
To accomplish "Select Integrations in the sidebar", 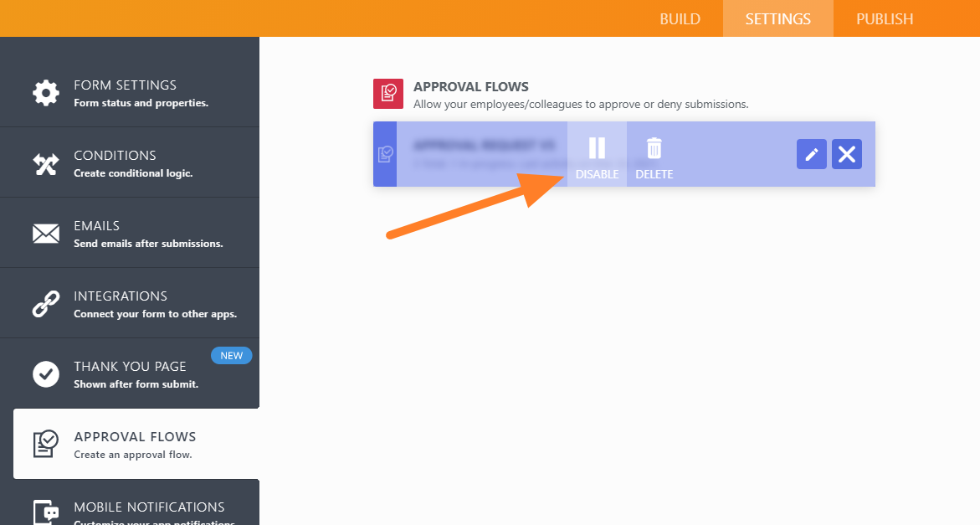I will point(130,303).
